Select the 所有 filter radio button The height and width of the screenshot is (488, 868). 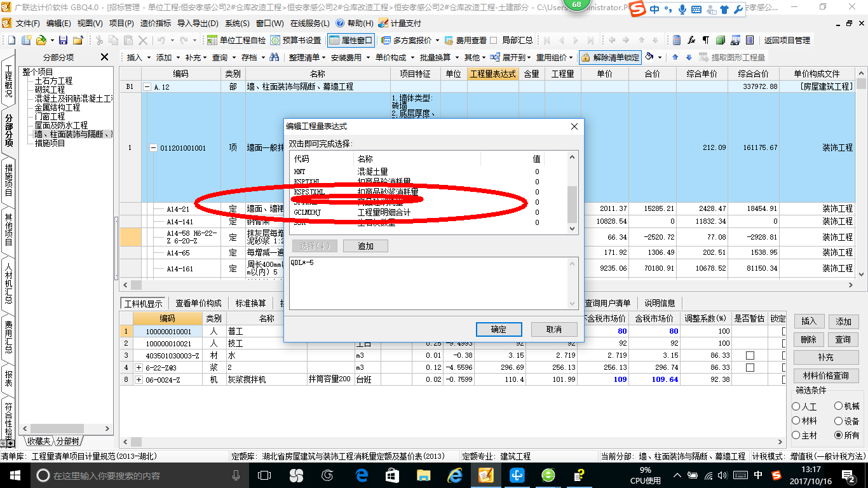pyautogui.click(x=838, y=435)
